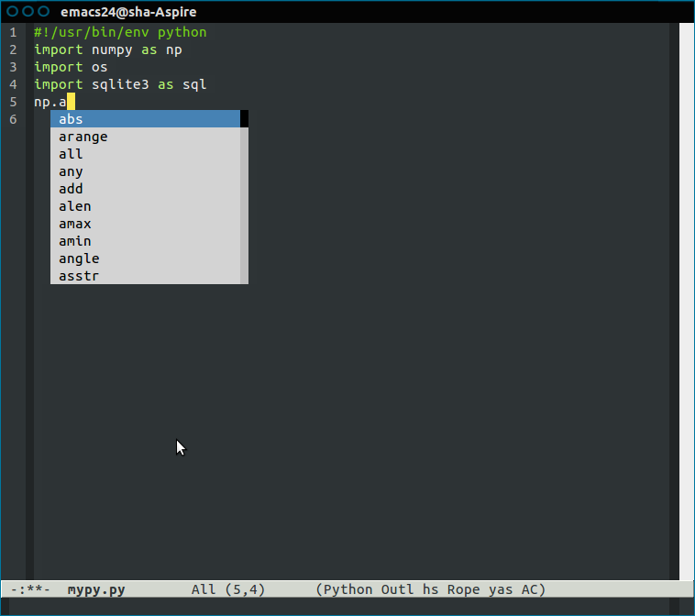Click the minibuffer area at bottom

(x=340, y=606)
